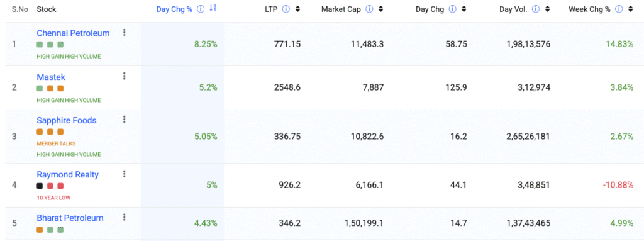Viewport: 644px width, 241px height.
Task: Select day change value 58.75
Action: tap(457, 45)
